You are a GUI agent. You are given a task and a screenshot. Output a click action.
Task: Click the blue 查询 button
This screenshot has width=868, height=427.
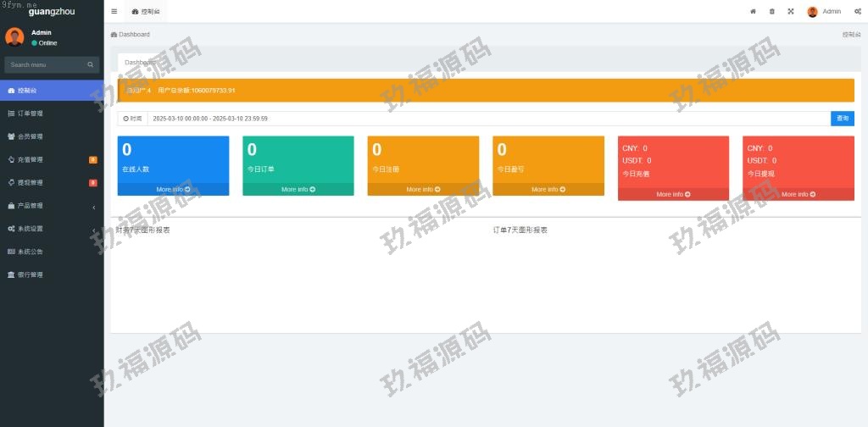(843, 119)
